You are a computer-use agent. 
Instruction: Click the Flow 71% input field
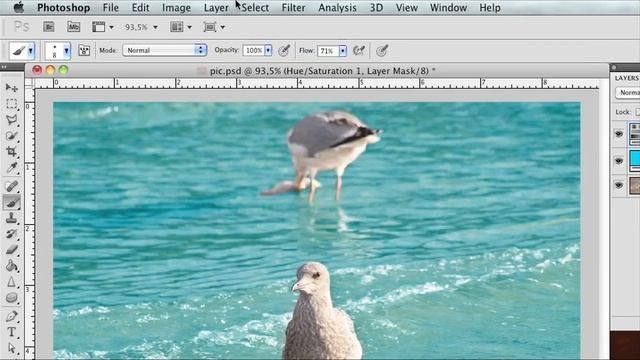point(328,50)
